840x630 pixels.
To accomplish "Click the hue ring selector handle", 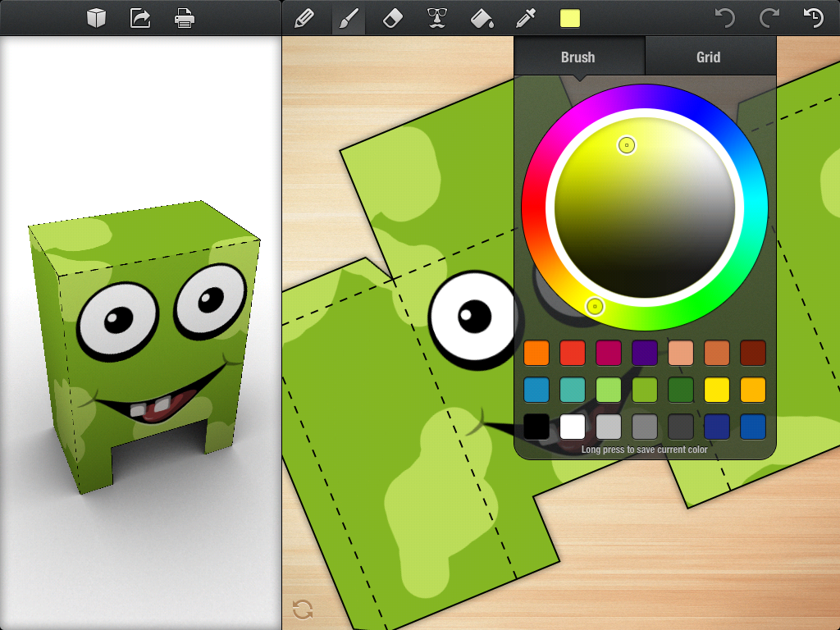I will tap(595, 307).
